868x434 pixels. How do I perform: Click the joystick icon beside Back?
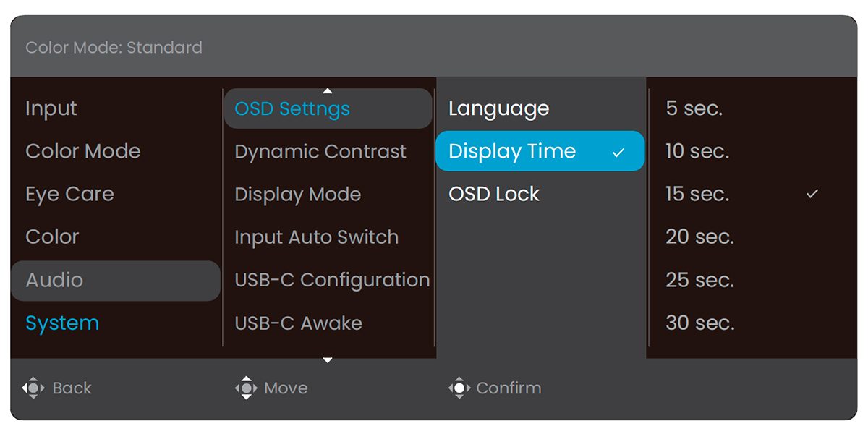(x=33, y=388)
